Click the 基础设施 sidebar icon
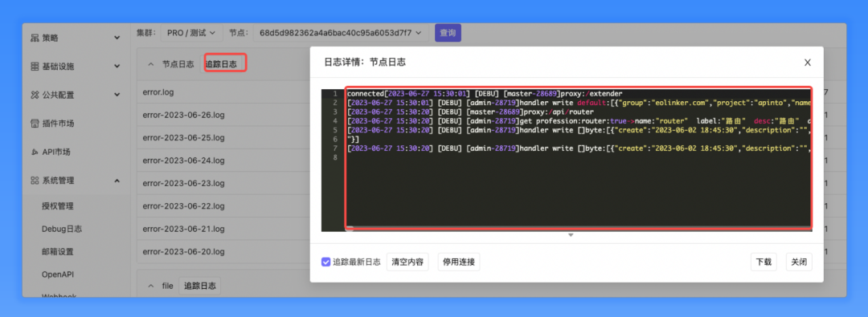 click(x=35, y=67)
